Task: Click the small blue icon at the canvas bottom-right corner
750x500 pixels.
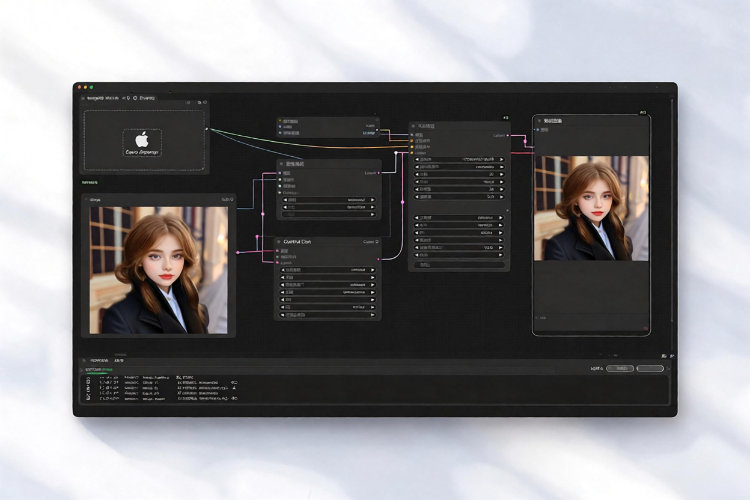Action: pyautogui.click(x=672, y=356)
